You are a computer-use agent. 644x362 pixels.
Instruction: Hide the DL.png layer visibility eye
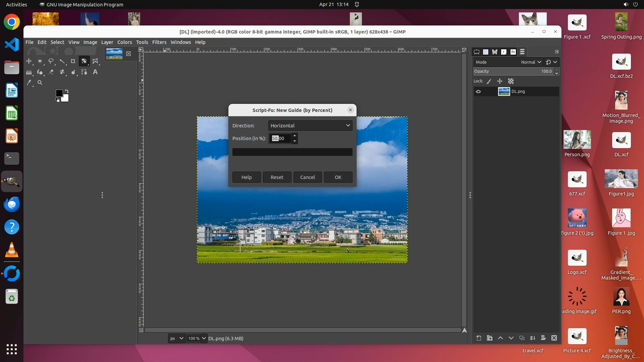coord(478,92)
